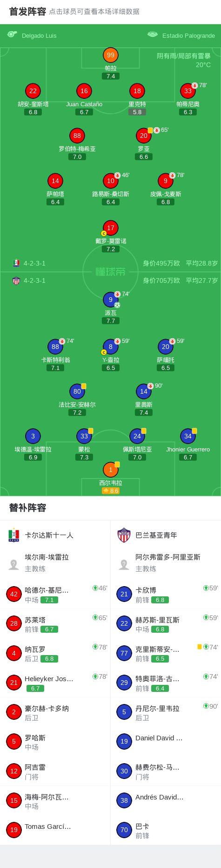The height and width of the screenshot is (868, 221).
Task: Open 4-2-3-1 formation row for home team
Action: click(x=34, y=263)
